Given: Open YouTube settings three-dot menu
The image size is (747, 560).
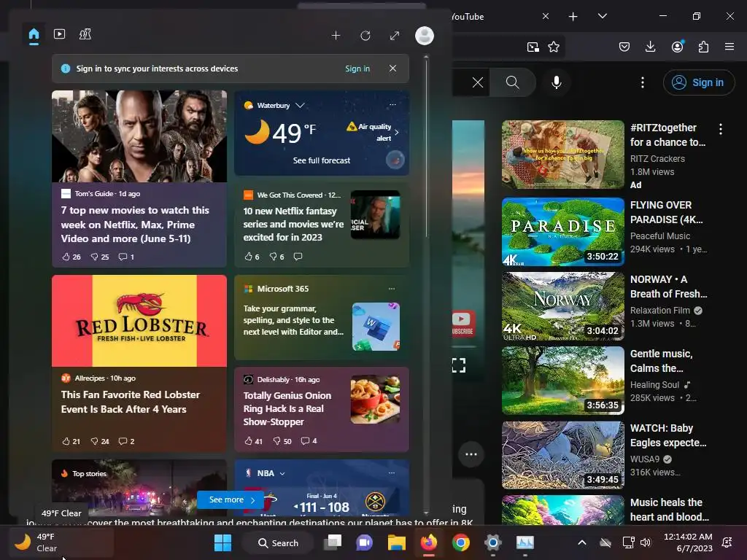Looking at the screenshot, I should [x=642, y=82].
